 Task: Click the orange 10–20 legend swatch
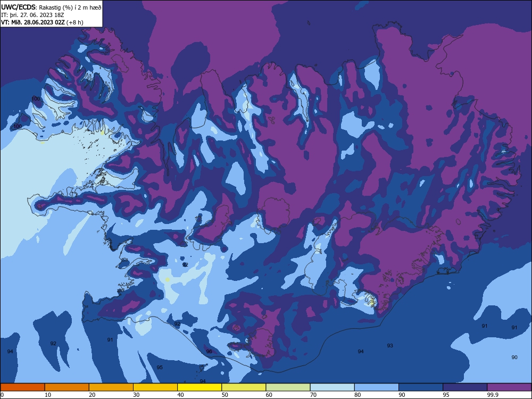pyautogui.click(x=67, y=387)
